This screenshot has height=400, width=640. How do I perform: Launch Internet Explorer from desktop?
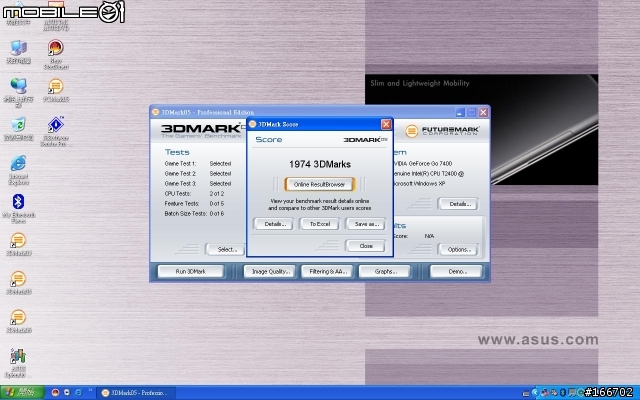(18, 170)
